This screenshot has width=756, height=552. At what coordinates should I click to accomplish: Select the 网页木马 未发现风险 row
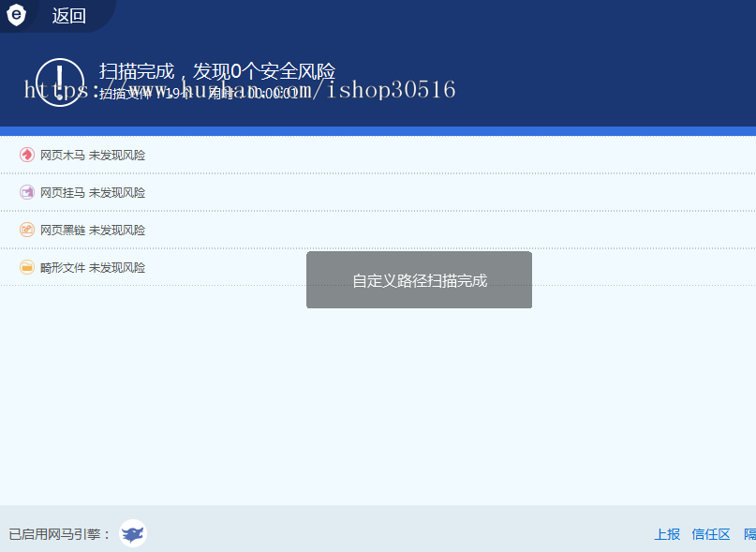tap(378, 156)
